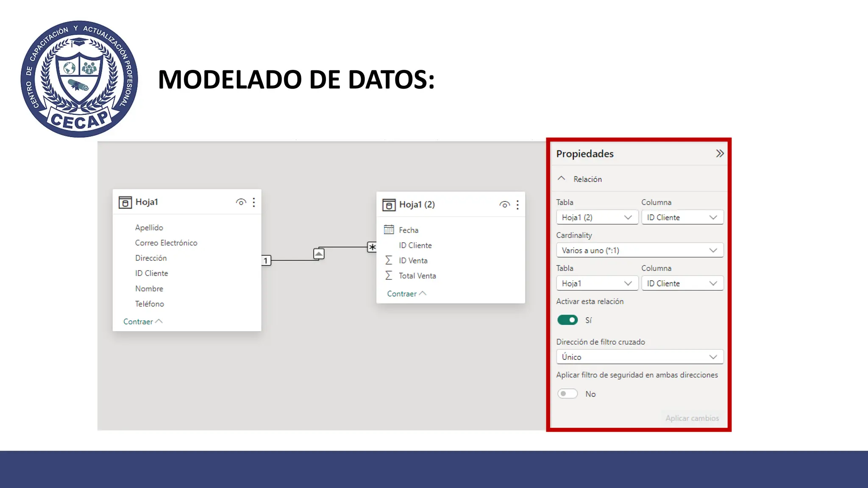Screen dimensions: 868x488
Task: Collapse the Relación section chevron
Action: pyautogui.click(x=561, y=179)
